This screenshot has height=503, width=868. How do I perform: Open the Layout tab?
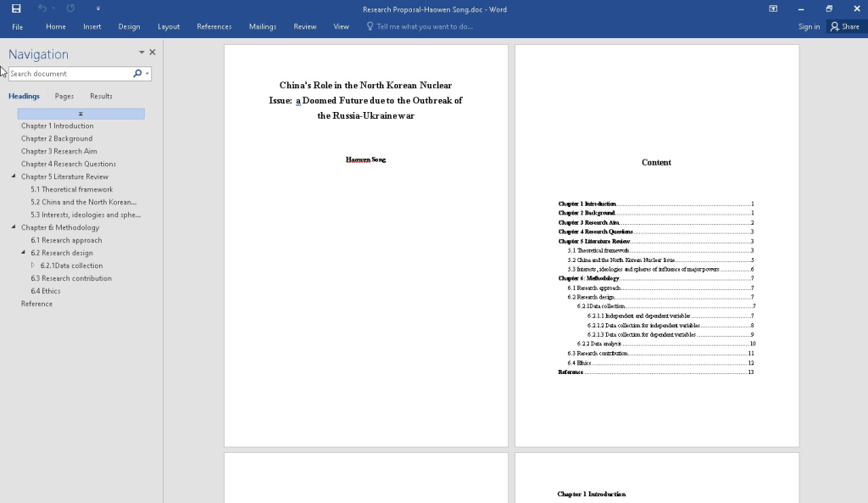(169, 26)
